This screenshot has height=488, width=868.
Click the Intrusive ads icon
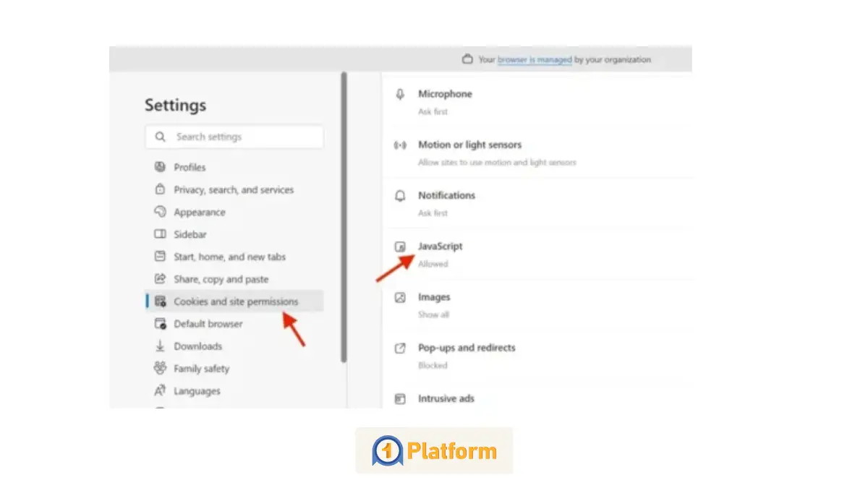[x=400, y=398]
